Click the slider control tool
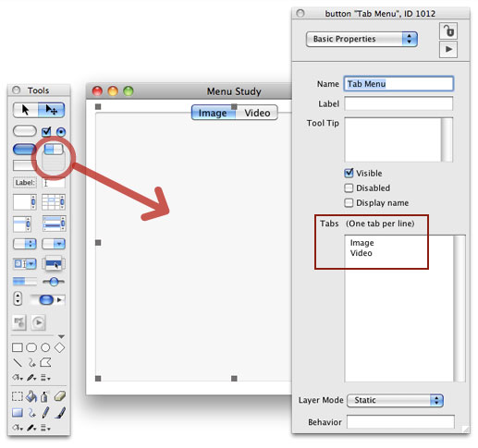Image resolution: width=478 pixels, height=448 pixels. coord(54,282)
